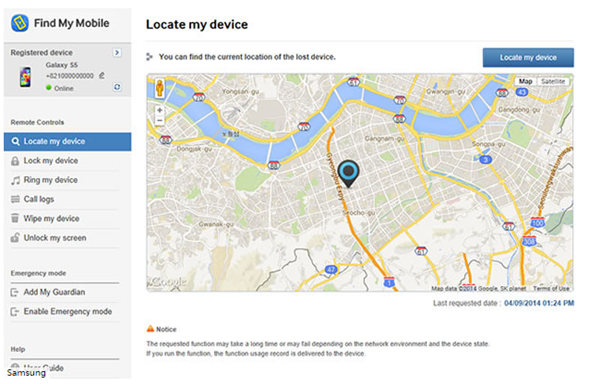Expand the Registered device arrow
600x384 pixels.
117,52
